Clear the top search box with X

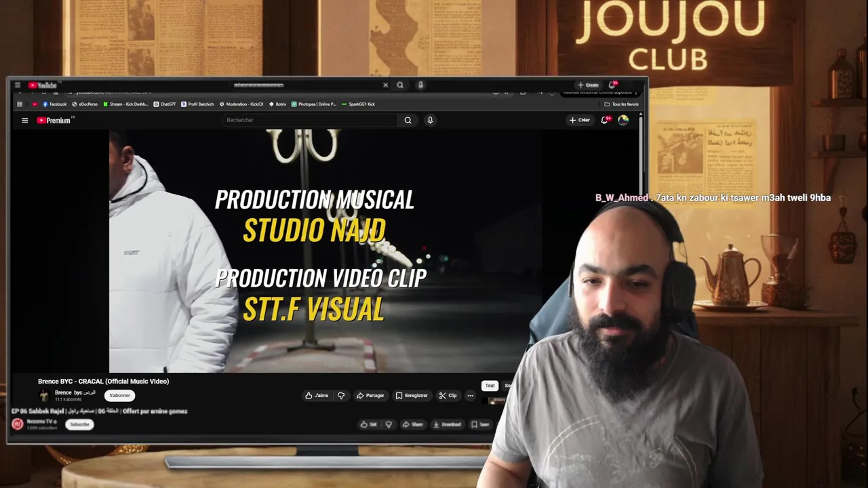pyautogui.click(x=385, y=85)
